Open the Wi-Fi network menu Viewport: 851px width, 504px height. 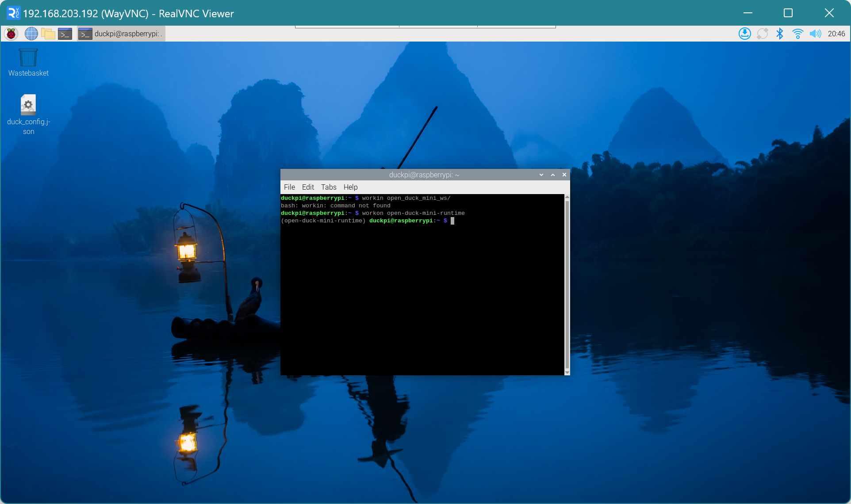[x=797, y=34]
